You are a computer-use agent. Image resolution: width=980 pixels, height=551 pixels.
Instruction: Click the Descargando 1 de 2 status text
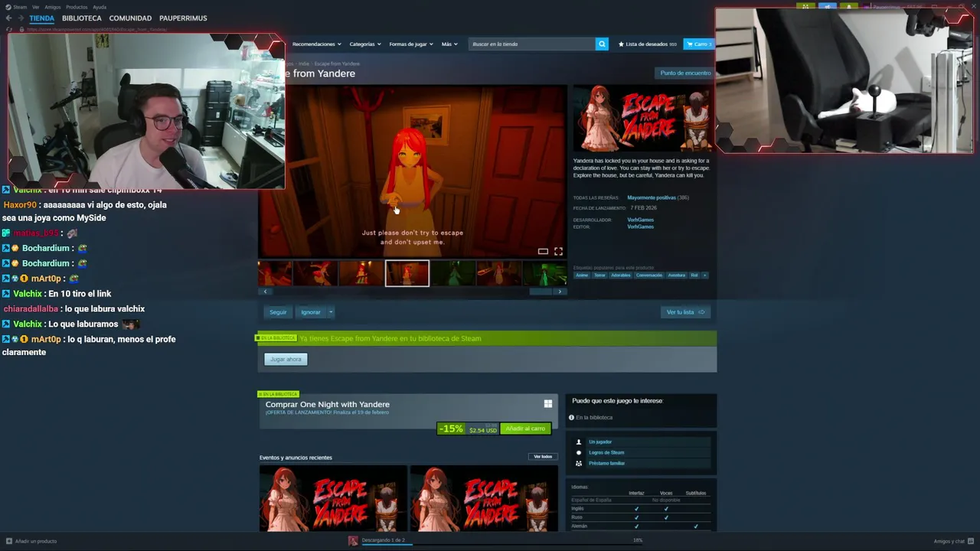(x=384, y=540)
